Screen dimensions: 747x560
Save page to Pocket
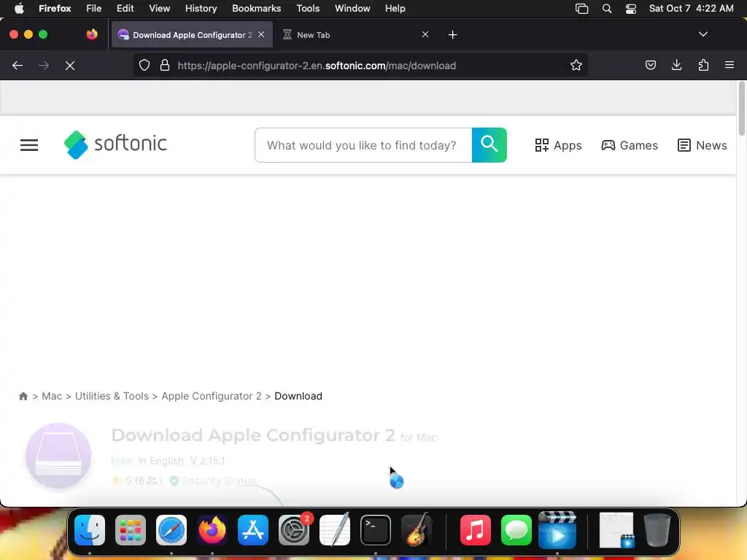pos(650,65)
